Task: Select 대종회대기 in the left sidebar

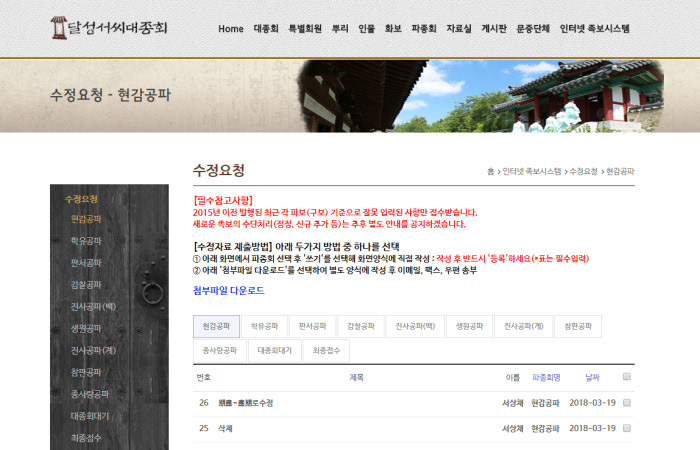Action: pyautogui.click(x=88, y=416)
